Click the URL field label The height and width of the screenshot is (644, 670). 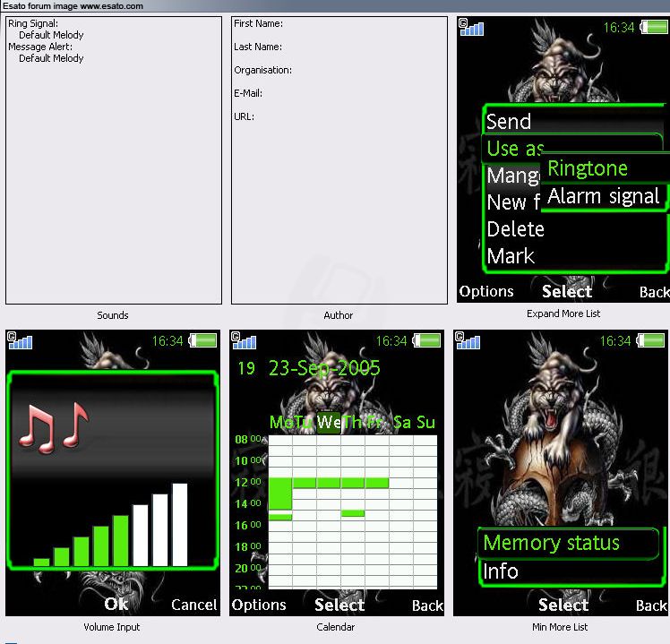pos(244,116)
